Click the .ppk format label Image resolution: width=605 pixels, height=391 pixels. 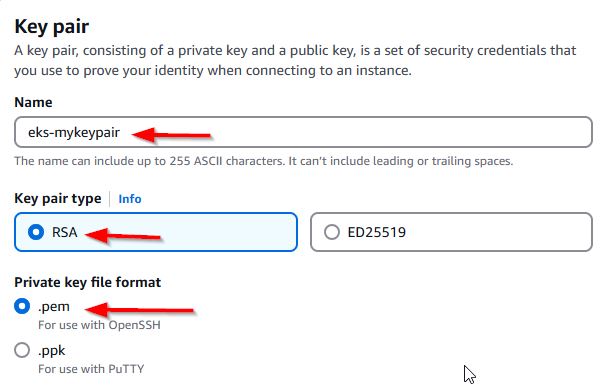[x=52, y=350]
